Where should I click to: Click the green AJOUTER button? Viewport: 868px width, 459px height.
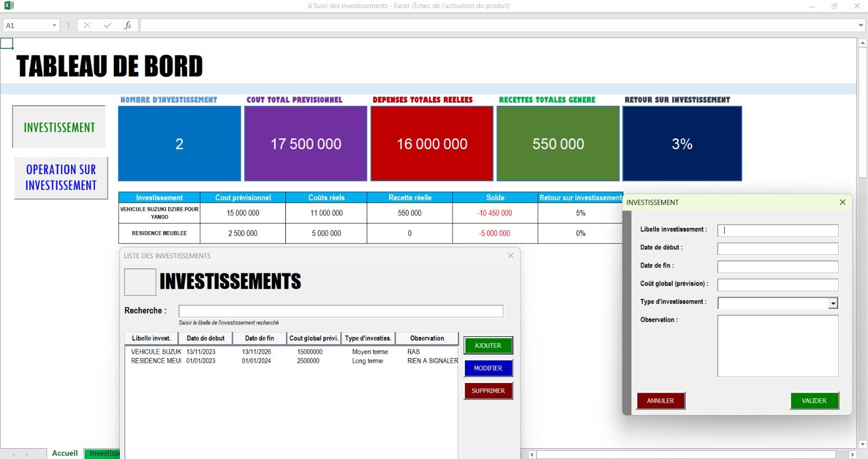pos(488,346)
